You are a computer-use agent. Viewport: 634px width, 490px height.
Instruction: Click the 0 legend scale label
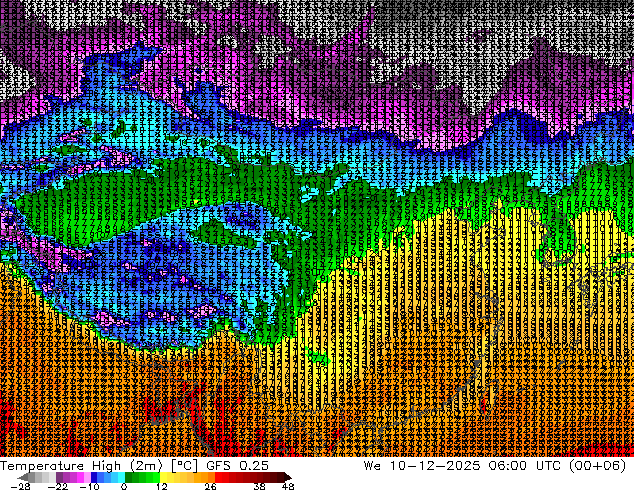tap(124, 486)
